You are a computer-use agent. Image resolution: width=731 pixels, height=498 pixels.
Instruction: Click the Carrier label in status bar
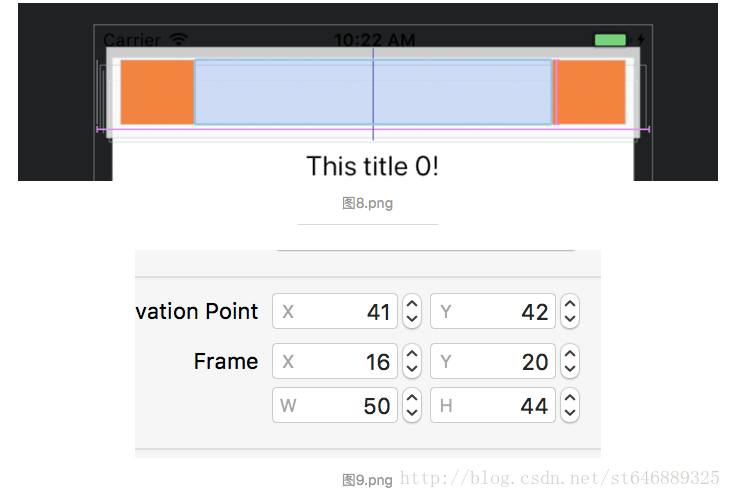pyautogui.click(x=132, y=40)
